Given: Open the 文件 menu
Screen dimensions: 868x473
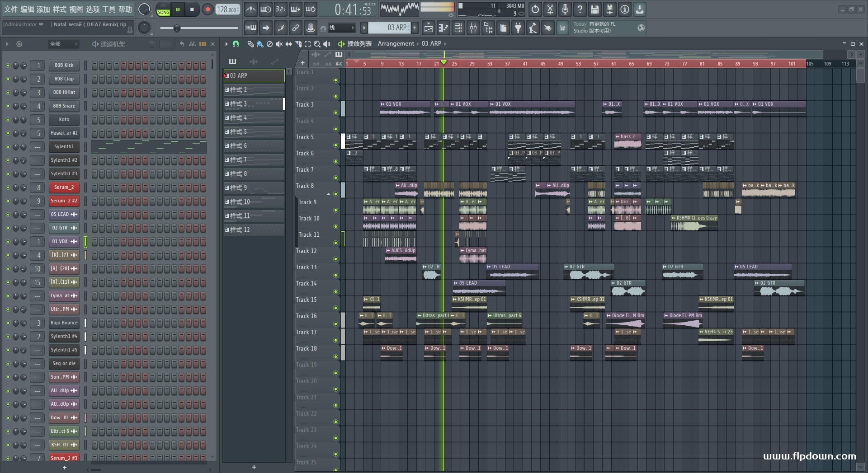Looking at the screenshot, I should click(11, 9).
